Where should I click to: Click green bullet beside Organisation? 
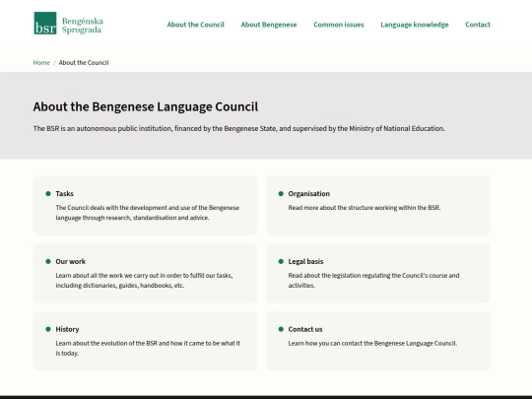coord(281,194)
